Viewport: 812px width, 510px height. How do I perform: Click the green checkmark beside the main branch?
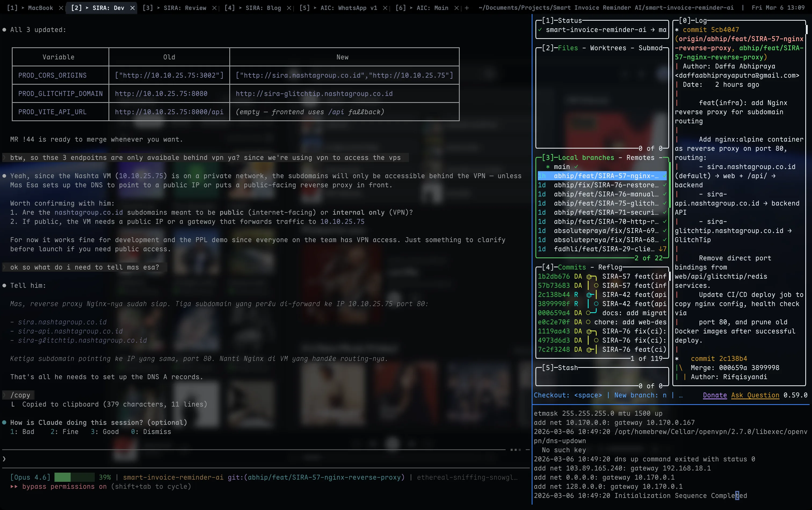[576, 167]
